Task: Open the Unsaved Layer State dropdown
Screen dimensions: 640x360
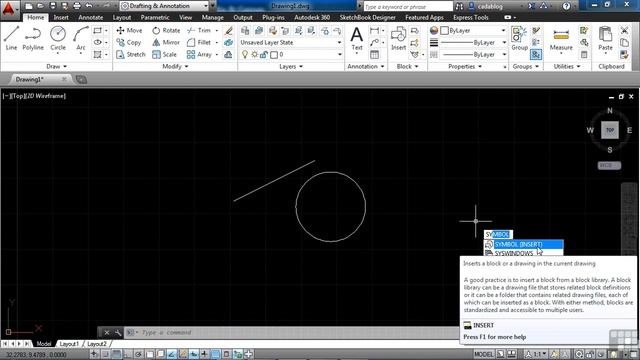Action: 291,42
